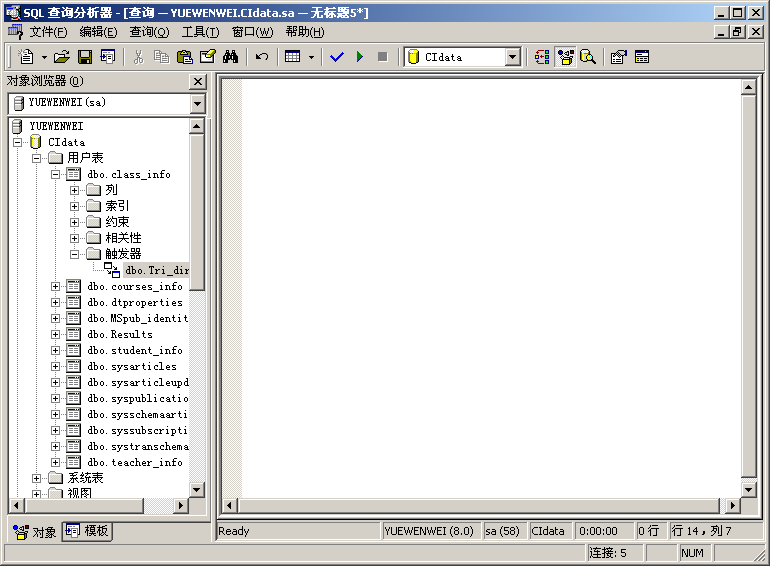Viewport: 770px width, 566px height.
Task: Click the Copy toolbar icon
Action: point(161,57)
